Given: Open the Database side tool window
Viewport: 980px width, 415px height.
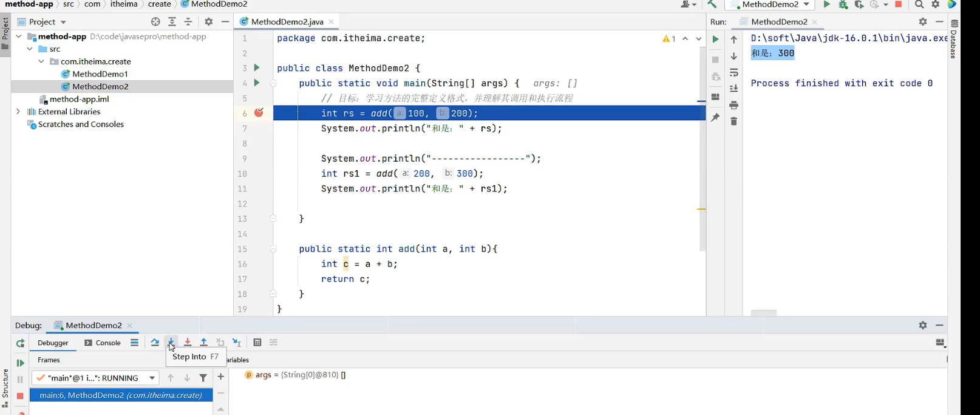Looking at the screenshot, I should pos(954,38).
